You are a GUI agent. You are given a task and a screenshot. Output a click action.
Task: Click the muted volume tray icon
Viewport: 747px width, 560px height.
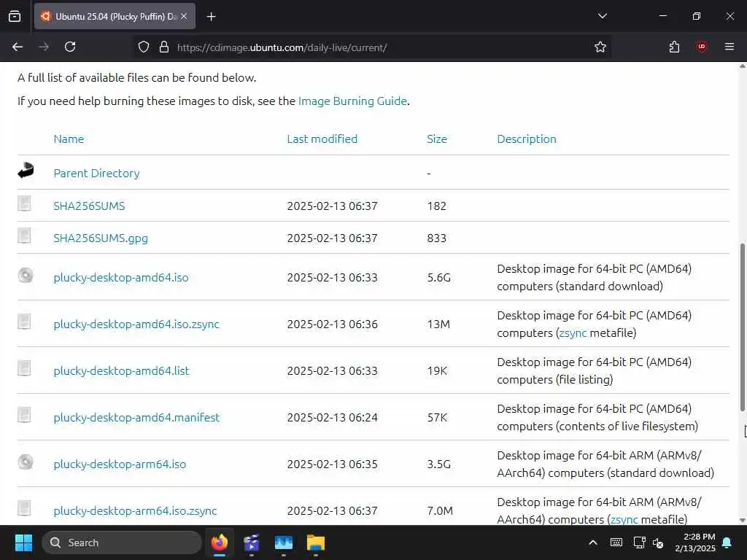(659, 542)
